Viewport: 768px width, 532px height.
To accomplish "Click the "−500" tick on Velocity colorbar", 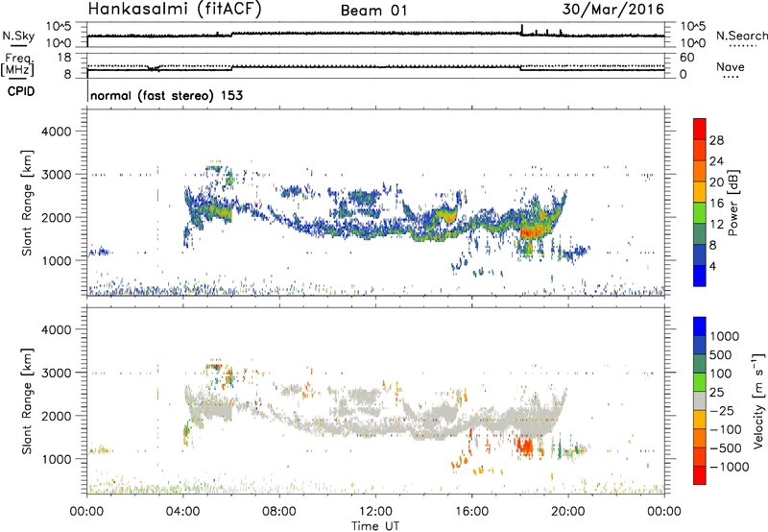I will pyautogui.click(x=726, y=447).
